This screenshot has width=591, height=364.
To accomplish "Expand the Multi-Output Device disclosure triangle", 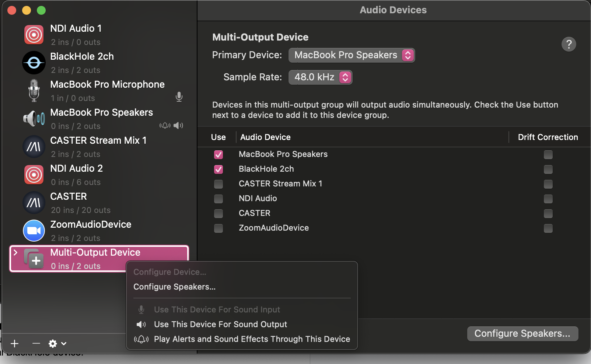I will click(15, 253).
